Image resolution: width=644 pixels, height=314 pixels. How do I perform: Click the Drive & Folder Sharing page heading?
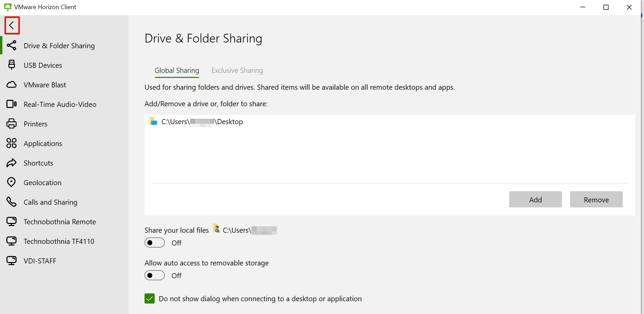[x=203, y=38]
